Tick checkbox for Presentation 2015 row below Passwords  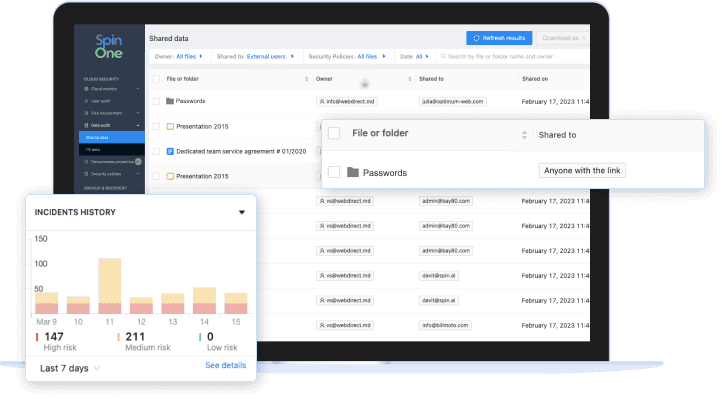157,127
